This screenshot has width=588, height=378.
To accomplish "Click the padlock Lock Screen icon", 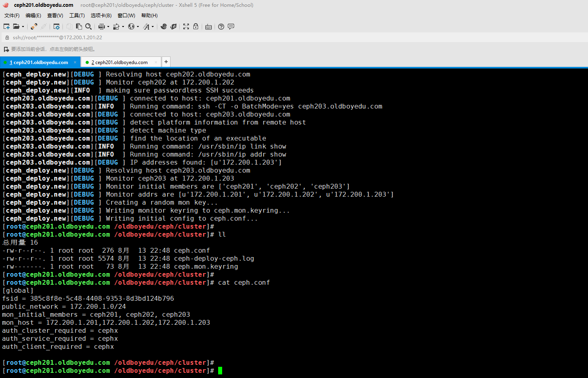I will (x=196, y=26).
